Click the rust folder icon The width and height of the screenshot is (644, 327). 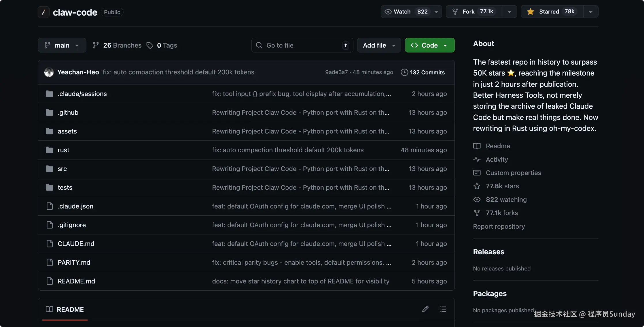point(50,150)
